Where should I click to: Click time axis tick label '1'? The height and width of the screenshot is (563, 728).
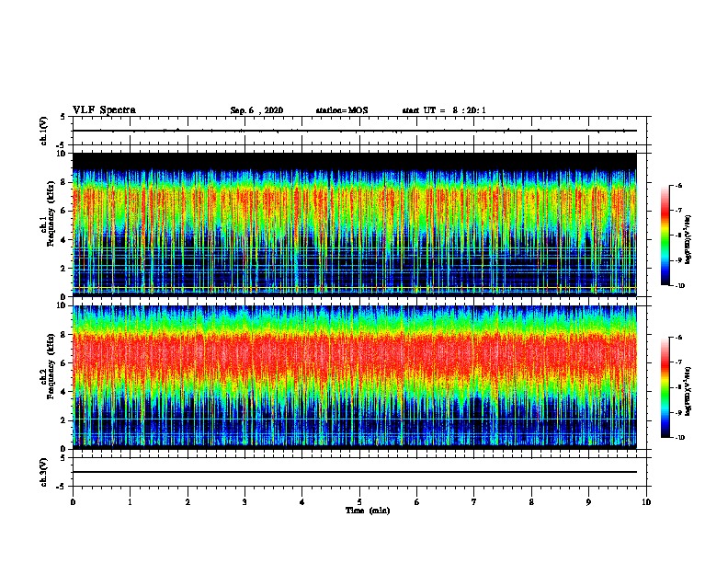pyautogui.click(x=130, y=502)
